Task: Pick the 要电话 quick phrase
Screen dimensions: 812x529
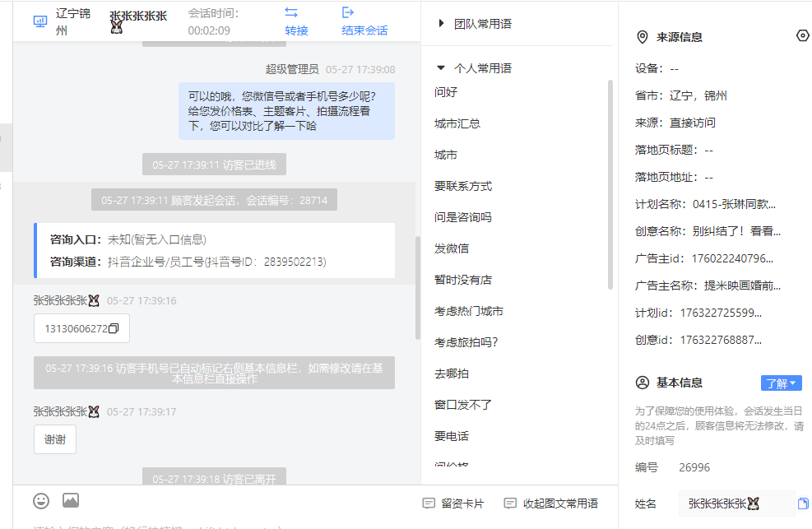Action: click(x=452, y=436)
